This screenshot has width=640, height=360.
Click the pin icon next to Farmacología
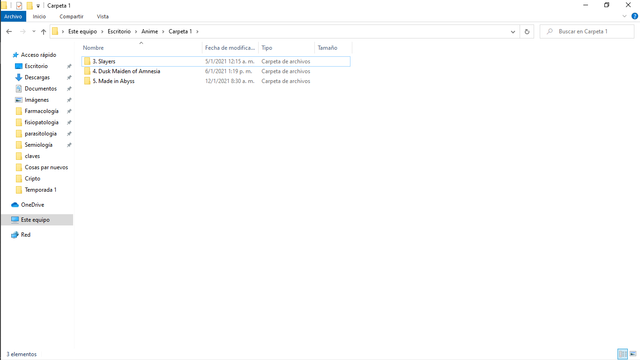(69, 111)
